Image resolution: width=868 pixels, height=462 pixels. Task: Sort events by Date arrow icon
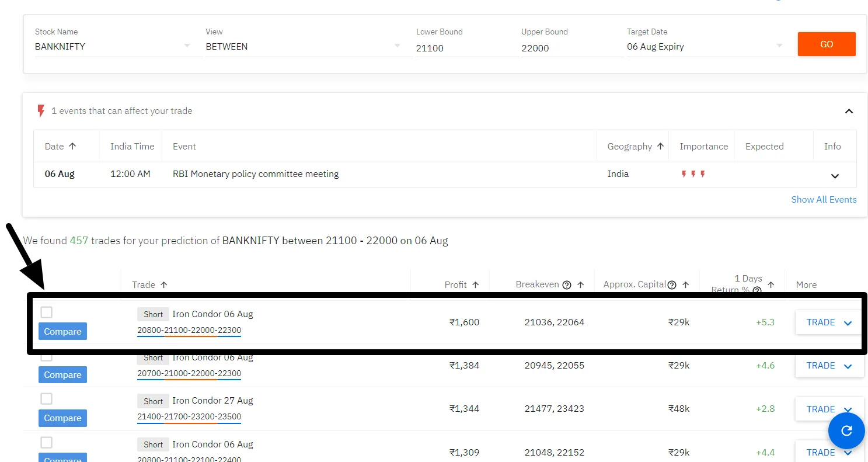pyautogui.click(x=72, y=147)
